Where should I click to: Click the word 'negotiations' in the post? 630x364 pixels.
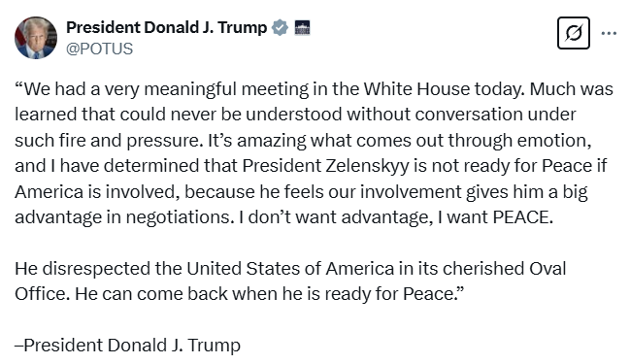point(180,217)
